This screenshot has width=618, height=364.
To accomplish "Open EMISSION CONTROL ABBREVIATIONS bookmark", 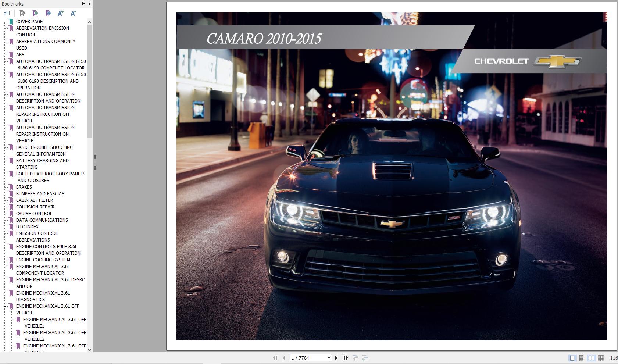I will coord(37,237).
